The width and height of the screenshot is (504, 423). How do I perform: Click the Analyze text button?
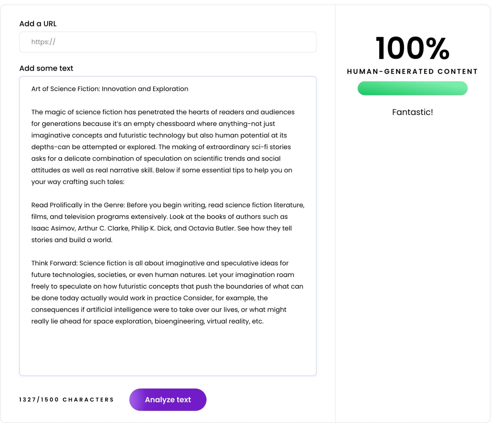click(168, 399)
